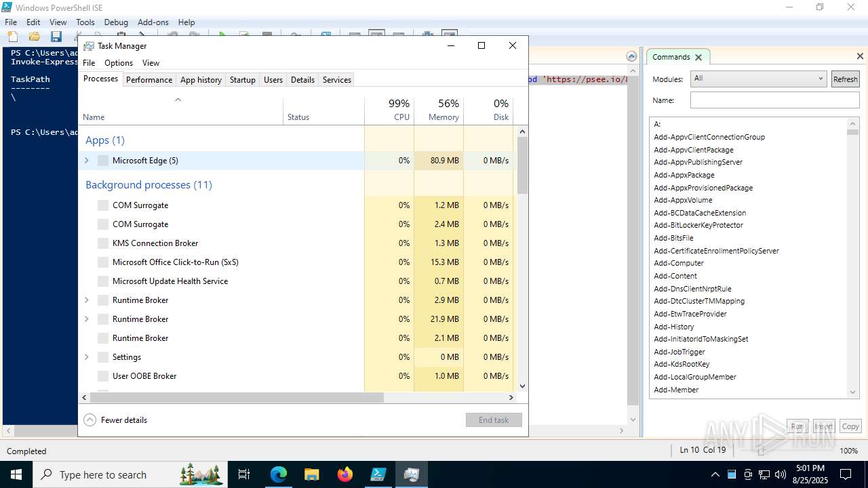Switch to the App history tab

click(x=201, y=80)
